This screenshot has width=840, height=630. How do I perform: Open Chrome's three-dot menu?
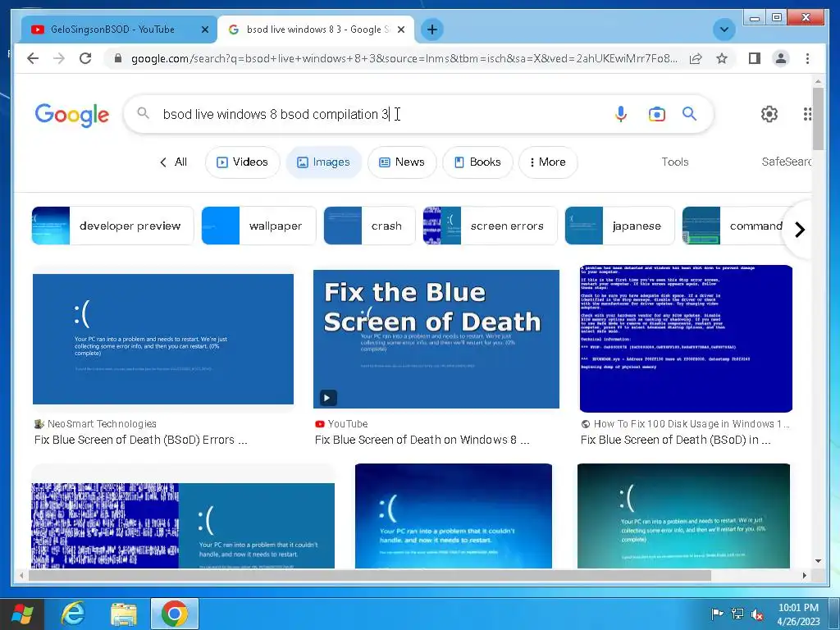point(807,58)
